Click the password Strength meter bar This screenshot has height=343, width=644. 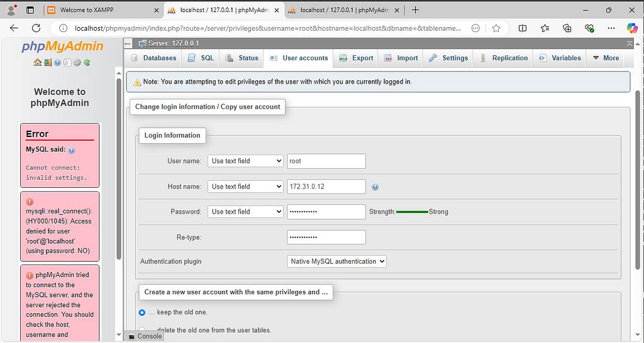click(412, 212)
